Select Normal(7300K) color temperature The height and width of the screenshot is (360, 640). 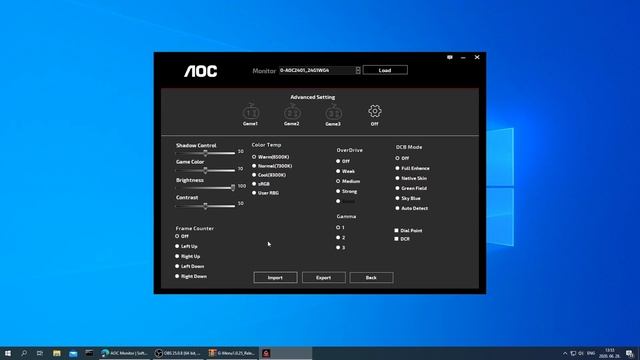(272, 166)
